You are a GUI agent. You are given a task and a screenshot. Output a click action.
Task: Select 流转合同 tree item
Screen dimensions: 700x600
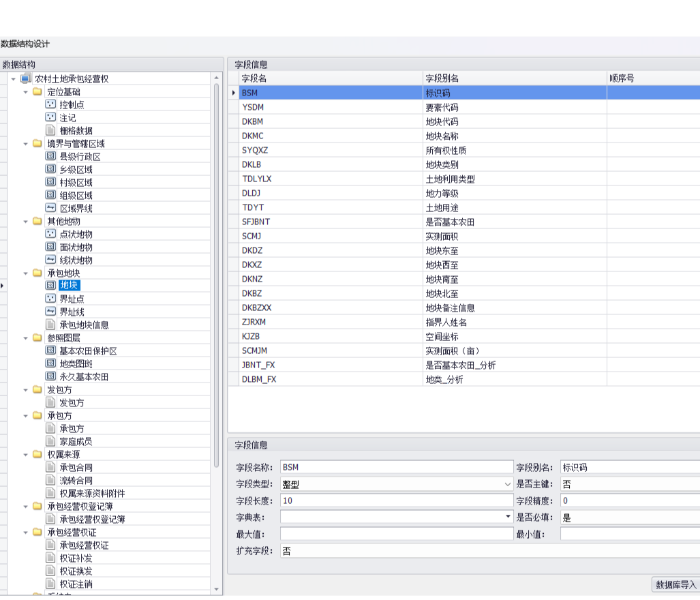coord(76,481)
